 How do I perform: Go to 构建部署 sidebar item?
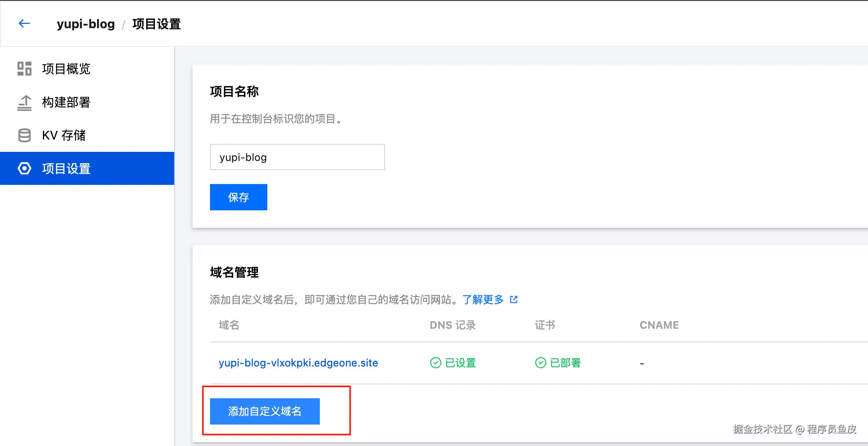(x=66, y=103)
